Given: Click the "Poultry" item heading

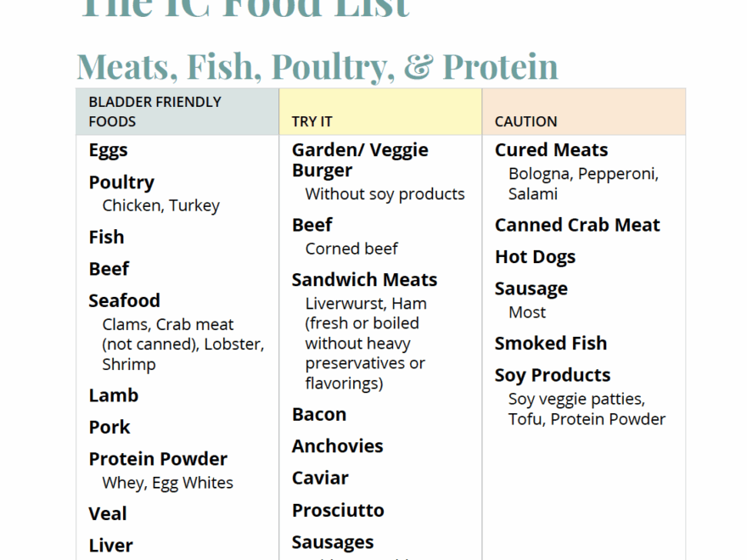Looking at the screenshot, I should point(121,182).
